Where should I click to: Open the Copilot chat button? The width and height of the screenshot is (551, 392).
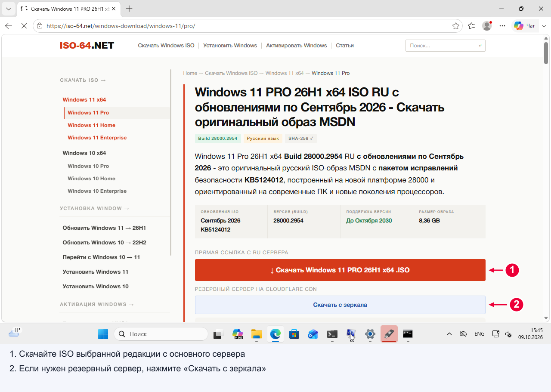click(525, 26)
